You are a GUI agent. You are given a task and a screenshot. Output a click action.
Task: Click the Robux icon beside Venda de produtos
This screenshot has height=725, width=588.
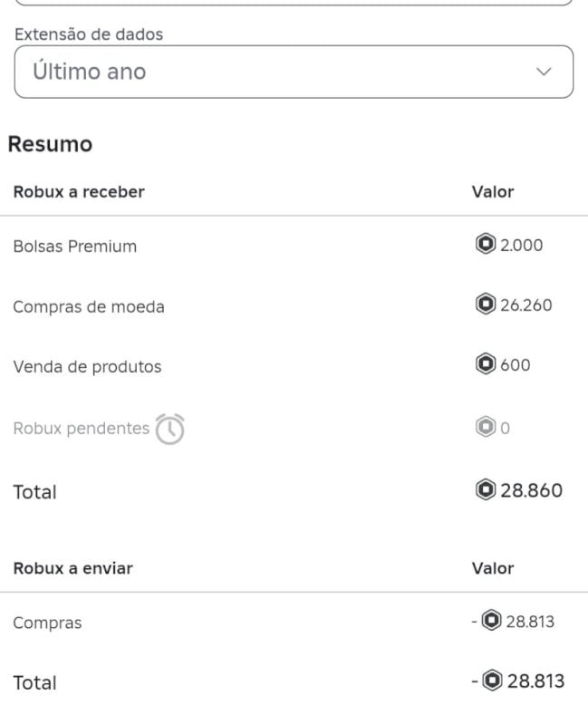click(485, 364)
